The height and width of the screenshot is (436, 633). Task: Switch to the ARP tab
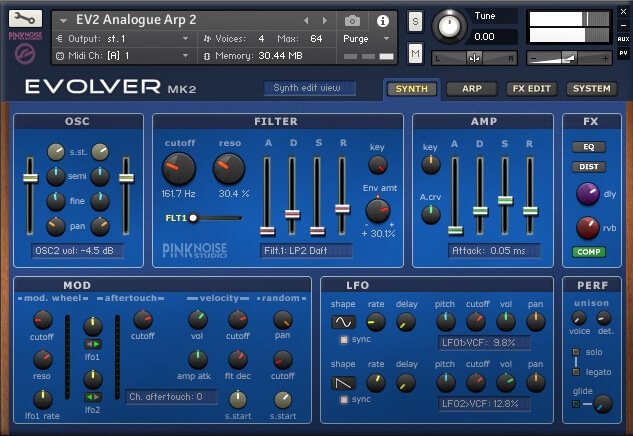click(472, 89)
